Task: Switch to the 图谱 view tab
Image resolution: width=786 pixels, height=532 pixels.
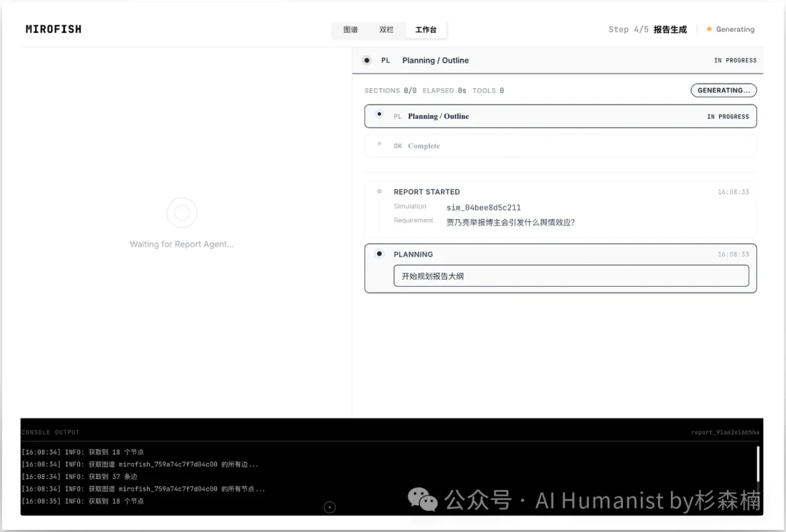Action: (351, 30)
